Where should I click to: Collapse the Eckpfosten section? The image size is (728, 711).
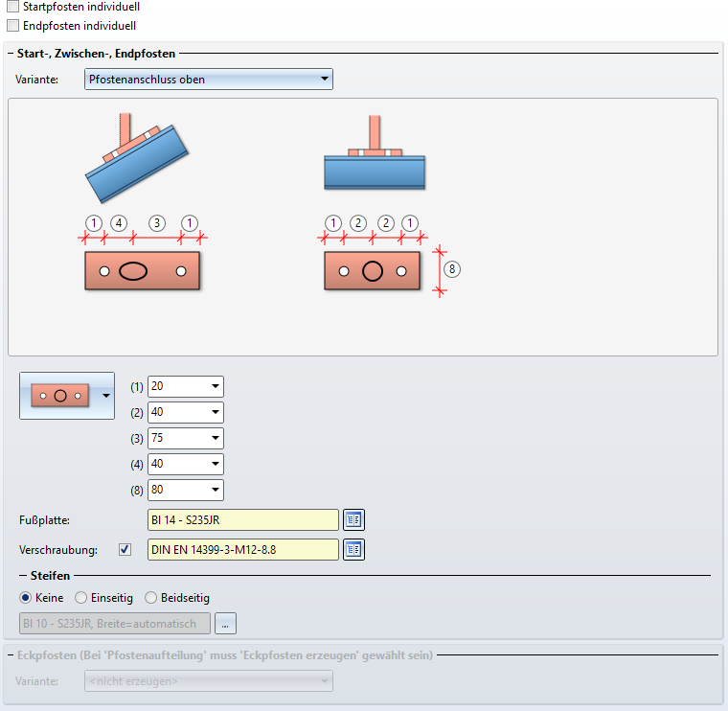pos(11,655)
